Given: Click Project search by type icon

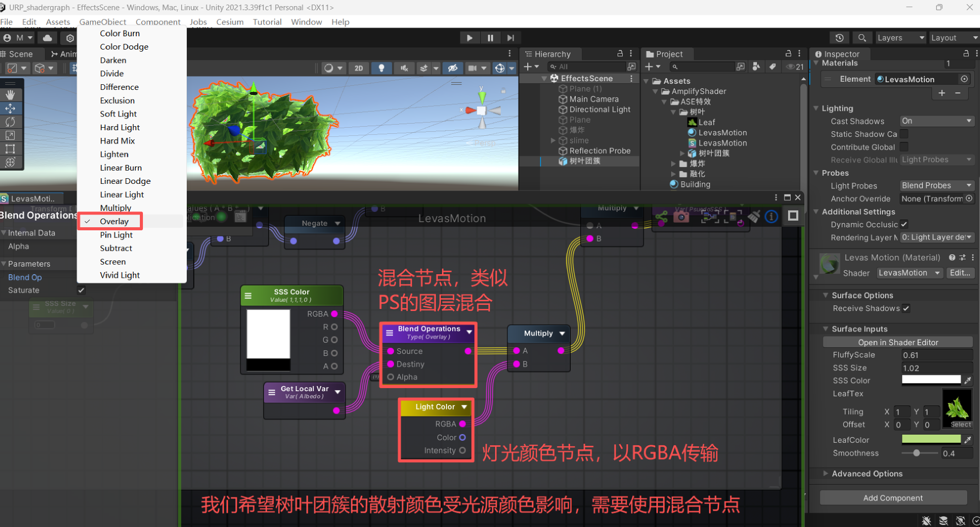Looking at the screenshot, I should coord(756,67).
